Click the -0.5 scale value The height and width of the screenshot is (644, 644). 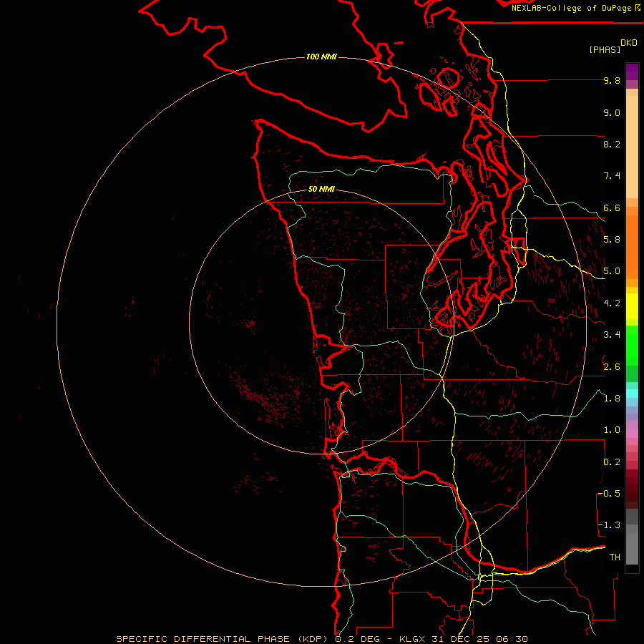point(610,494)
